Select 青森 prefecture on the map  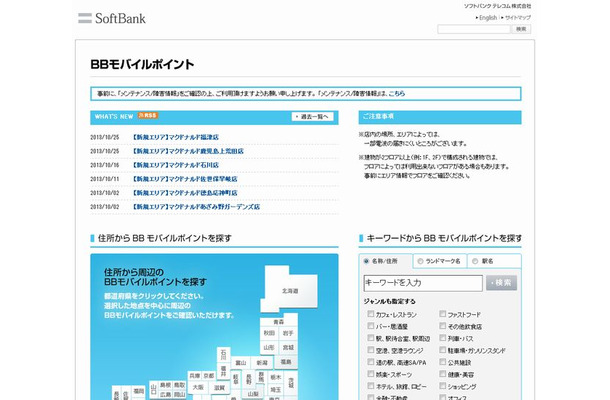click(x=279, y=322)
